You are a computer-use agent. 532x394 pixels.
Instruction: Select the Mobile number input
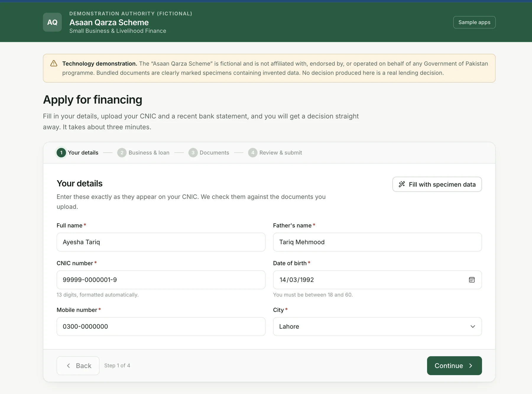click(161, 327)
